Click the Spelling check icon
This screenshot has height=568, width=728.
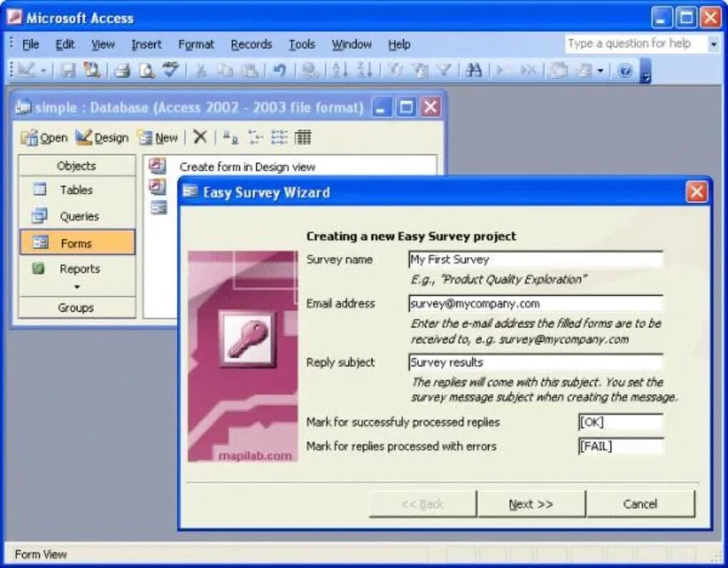(x=171, y=71)
